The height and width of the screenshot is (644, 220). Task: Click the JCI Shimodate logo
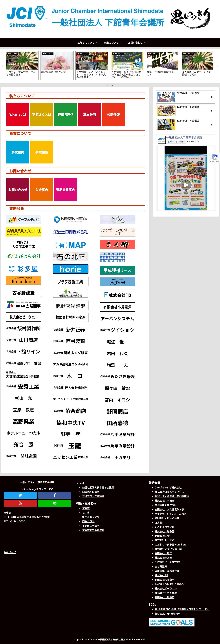pyautogui.click(x=27, y=17)
